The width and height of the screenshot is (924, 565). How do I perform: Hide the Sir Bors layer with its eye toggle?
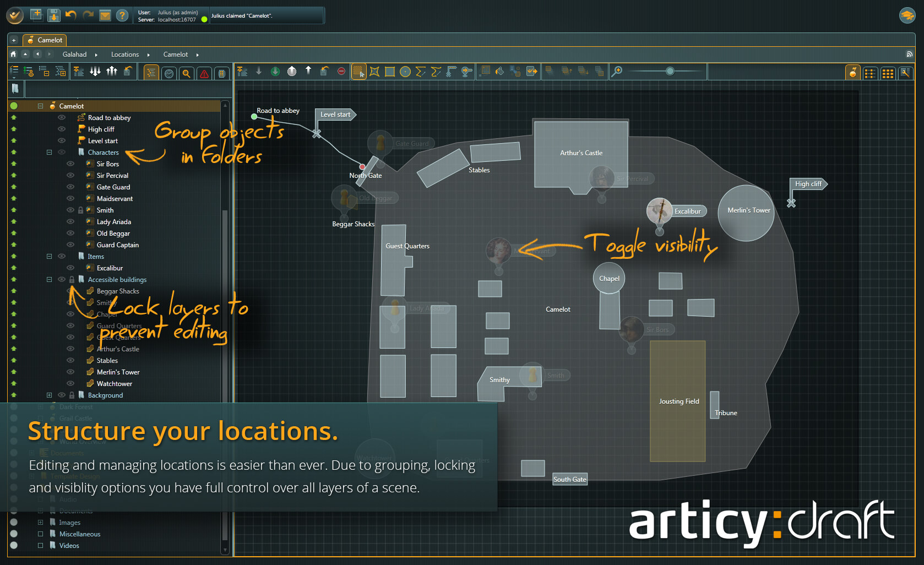70,164
